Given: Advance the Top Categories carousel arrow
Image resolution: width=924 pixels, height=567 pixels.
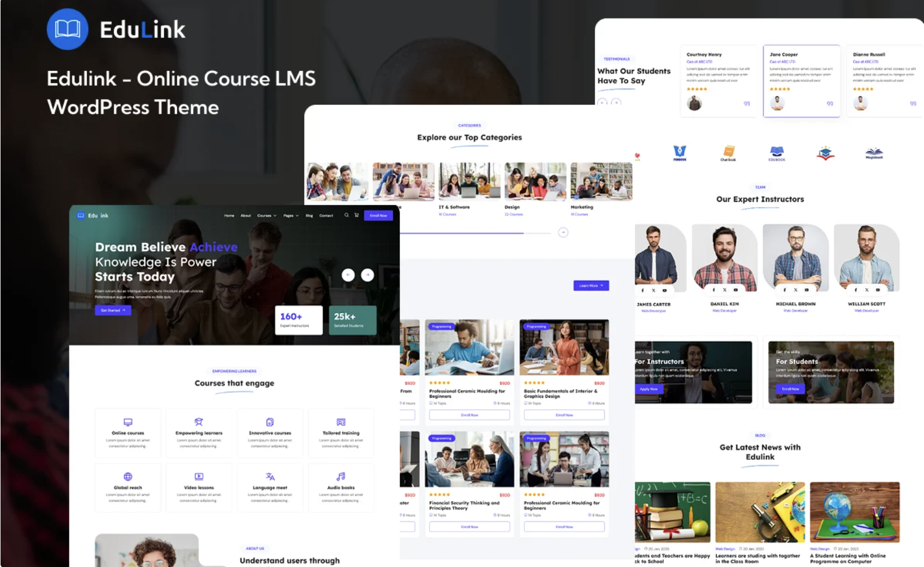Looking at the screenshot, I should [563, 232].
